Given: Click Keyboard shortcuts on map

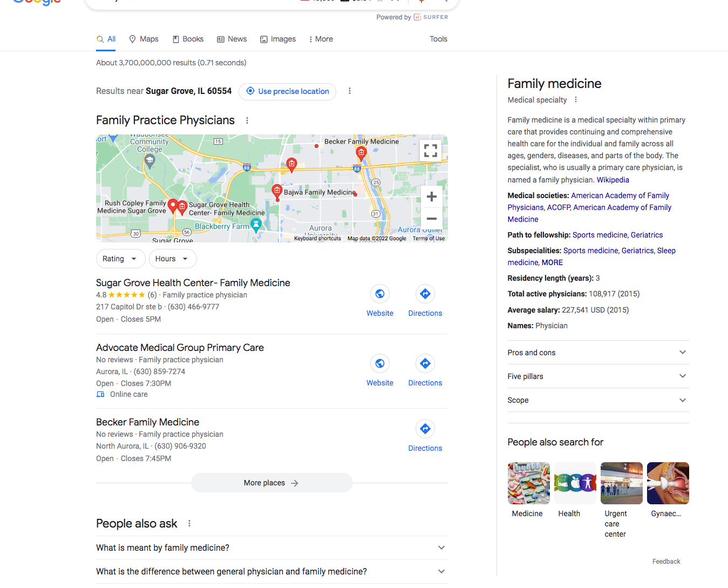Looking at the screenshot, I should point(317,238).
